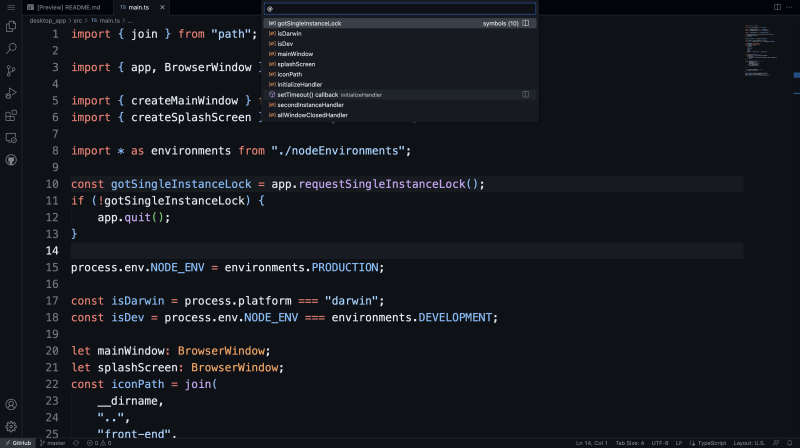Open the Extensions view
This screenshot has width=800, height=448.
coord(11,115)
